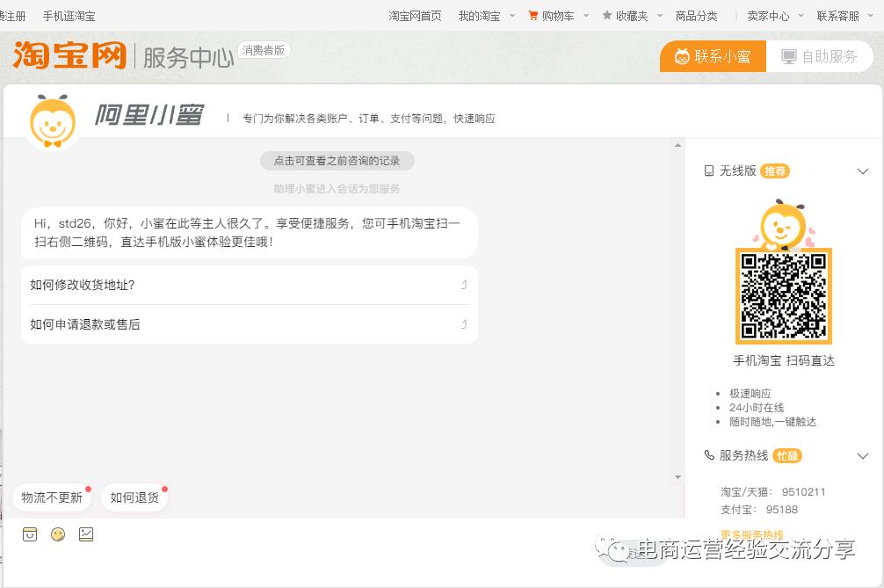Click the favorites star icon

pyautogui.click(x=606, y=16)
